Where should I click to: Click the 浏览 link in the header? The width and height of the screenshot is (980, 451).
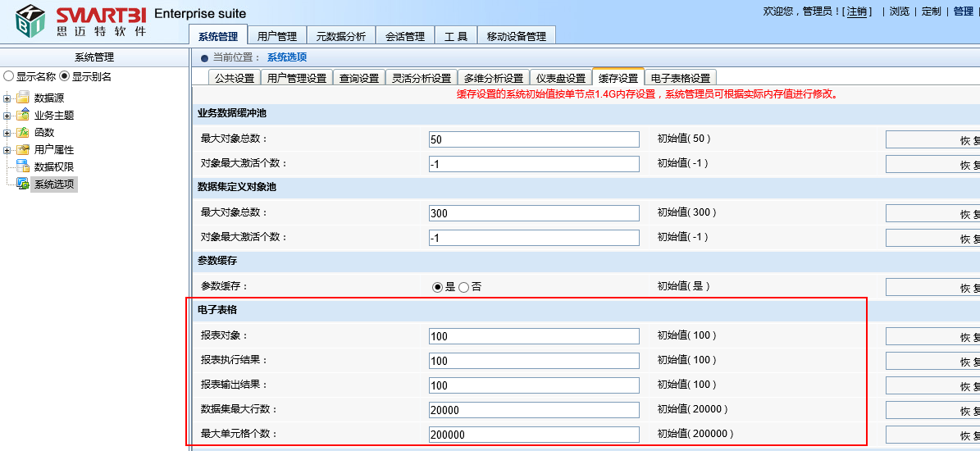tap(900, 11)
